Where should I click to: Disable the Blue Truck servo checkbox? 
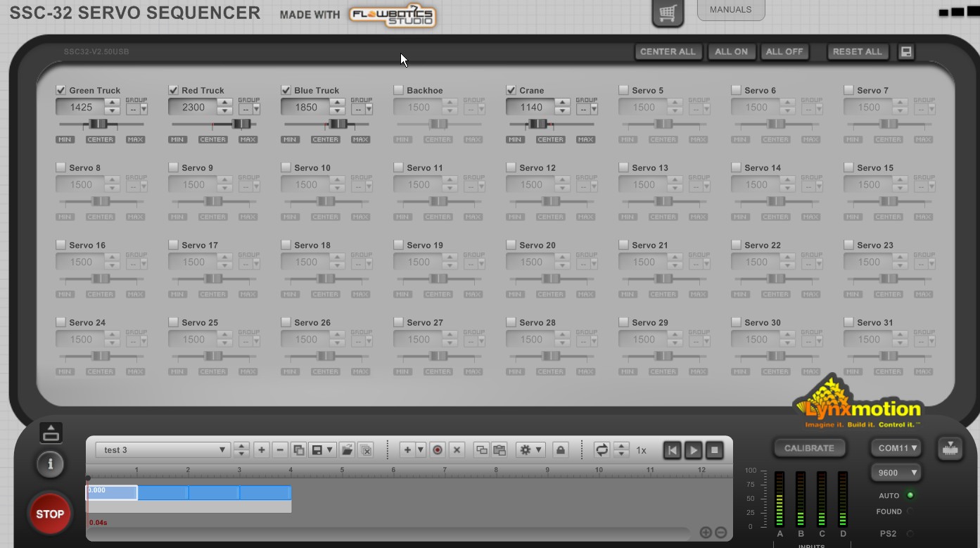286,89
